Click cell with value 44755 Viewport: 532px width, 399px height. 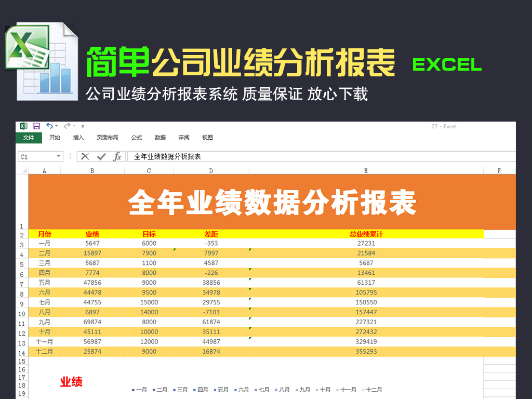pos(92,302)
